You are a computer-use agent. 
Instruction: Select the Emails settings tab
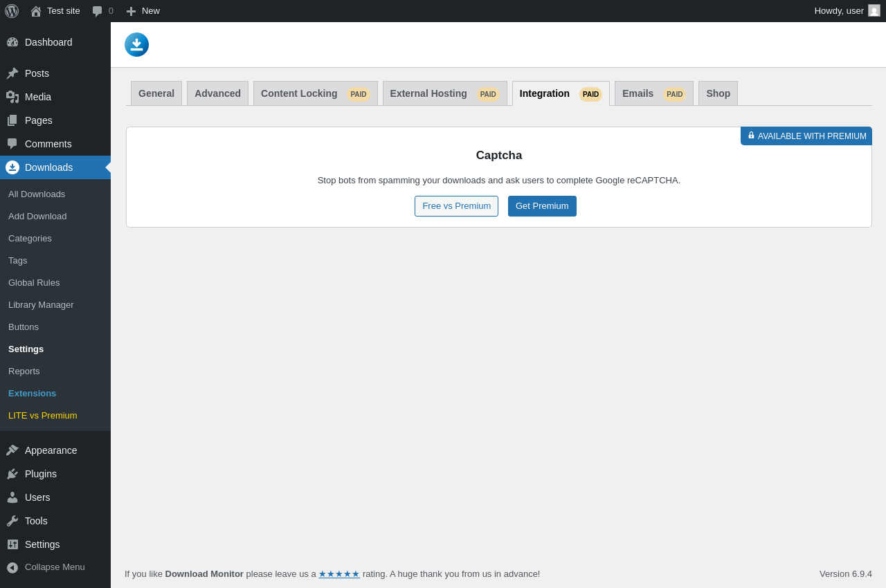point(654,93)
